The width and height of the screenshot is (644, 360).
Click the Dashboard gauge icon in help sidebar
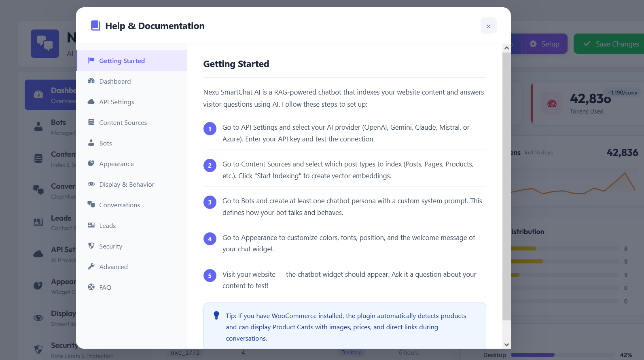(x=91, y=81)
